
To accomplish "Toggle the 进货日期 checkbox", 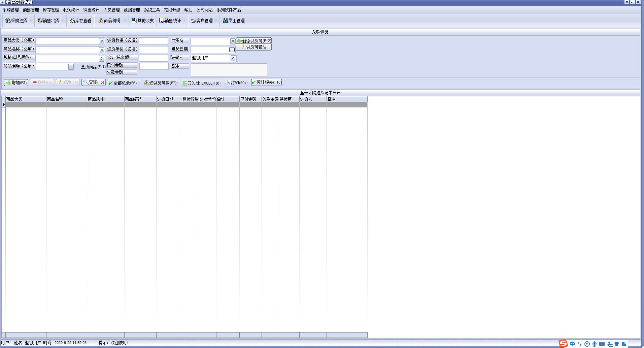I will pyautogui.click(x=232, y=50).
